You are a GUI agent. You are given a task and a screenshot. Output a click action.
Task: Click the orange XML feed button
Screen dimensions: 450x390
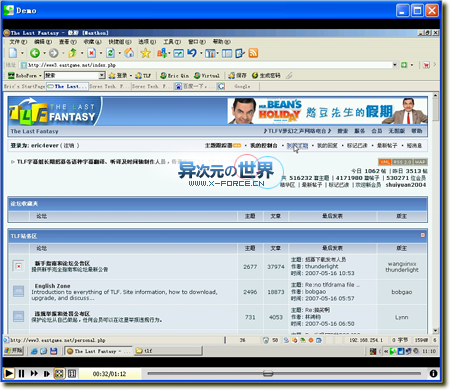point(385,162)
